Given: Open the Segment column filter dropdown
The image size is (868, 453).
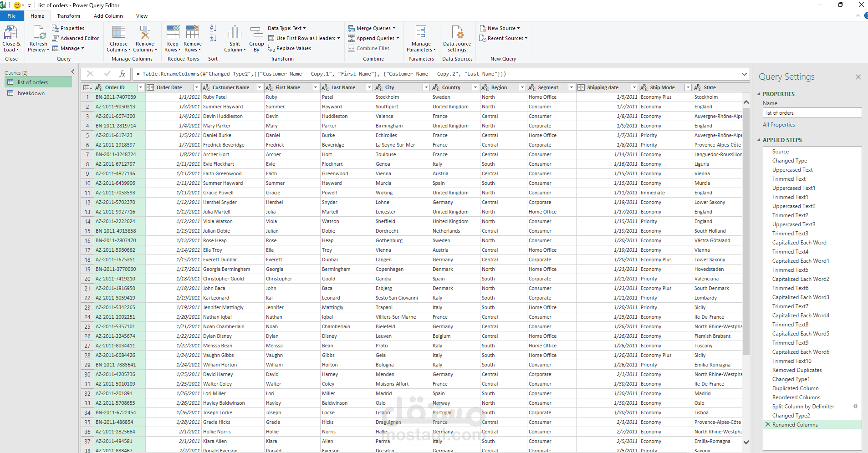Looking at the screenshot, I should pyautogui.click(x=571, y=87).
